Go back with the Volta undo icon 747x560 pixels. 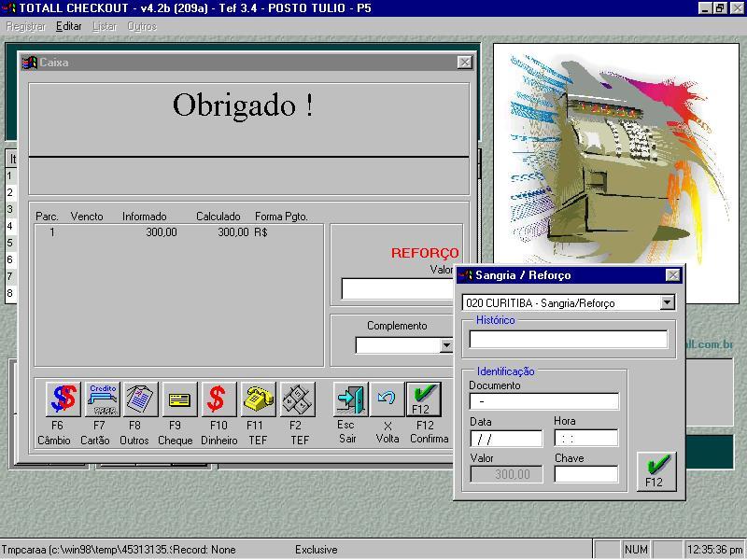pos(387,399)
